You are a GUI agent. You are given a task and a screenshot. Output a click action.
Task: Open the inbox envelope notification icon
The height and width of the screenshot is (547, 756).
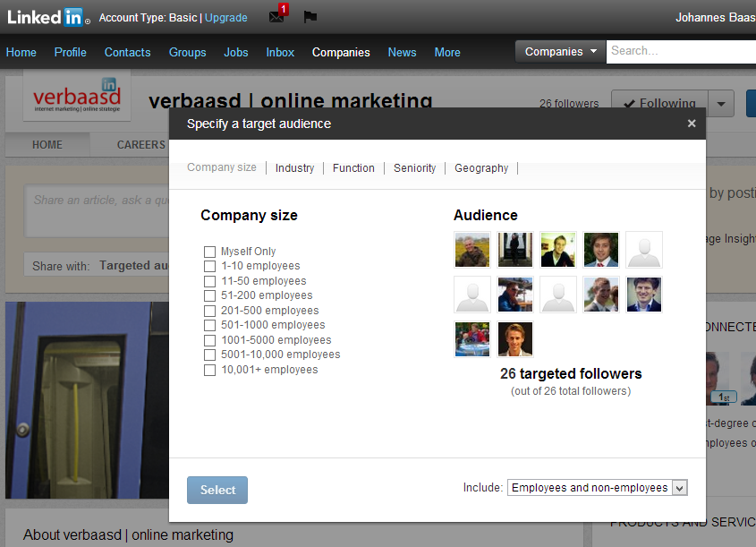click(276, 17)
